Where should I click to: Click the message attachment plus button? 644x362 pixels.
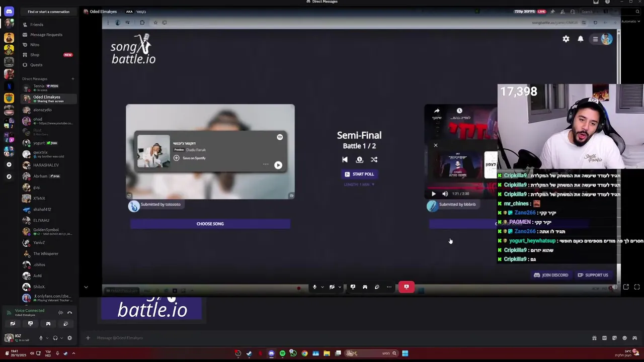point(88,338)
